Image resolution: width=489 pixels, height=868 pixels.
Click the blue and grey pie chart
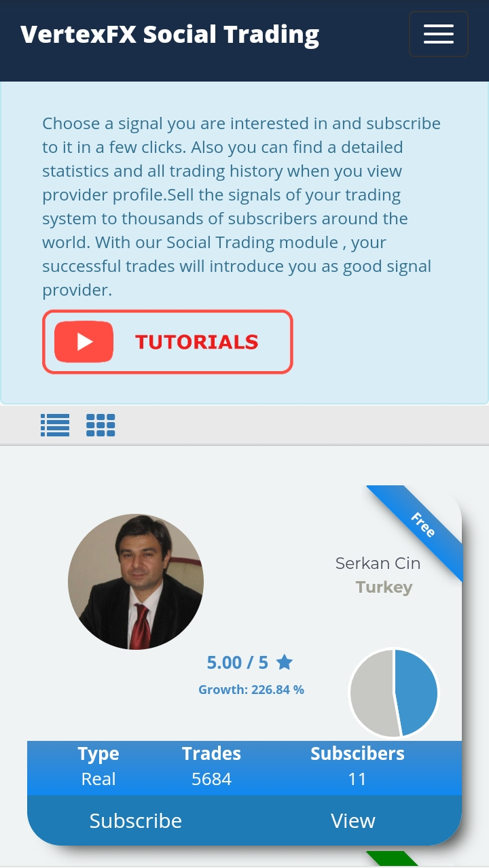coord(394,693)
